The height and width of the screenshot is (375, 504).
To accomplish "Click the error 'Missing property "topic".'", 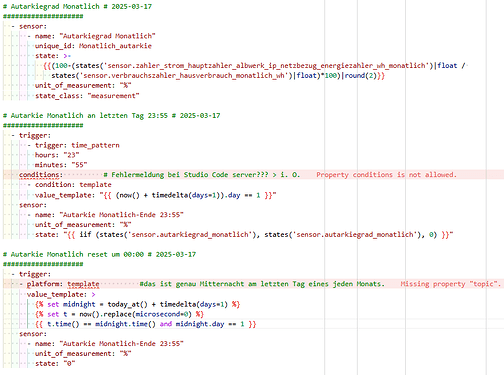I will coord(451,284).
